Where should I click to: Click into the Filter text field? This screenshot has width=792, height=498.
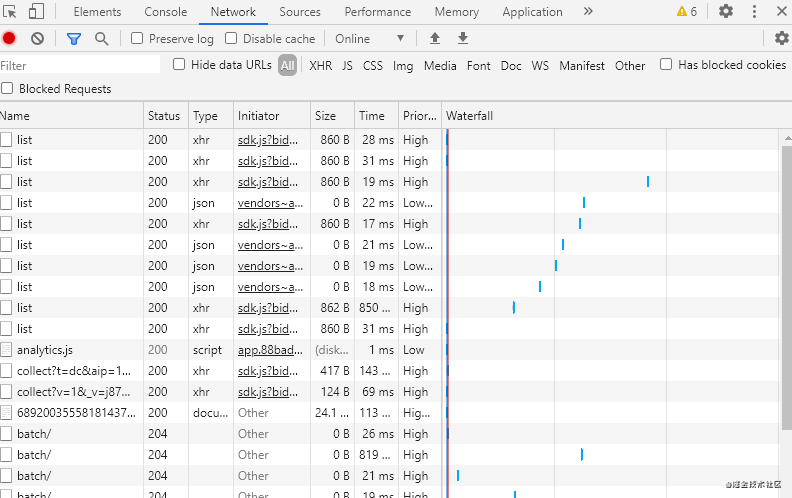click(x=80, y=65)
